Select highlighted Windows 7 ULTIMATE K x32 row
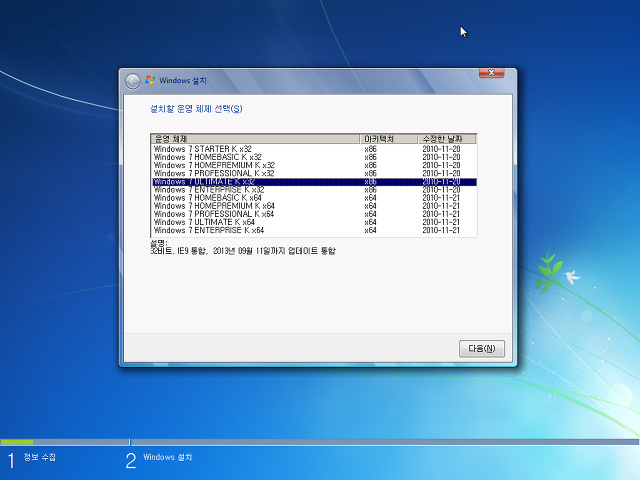 (x=314, y=182)
